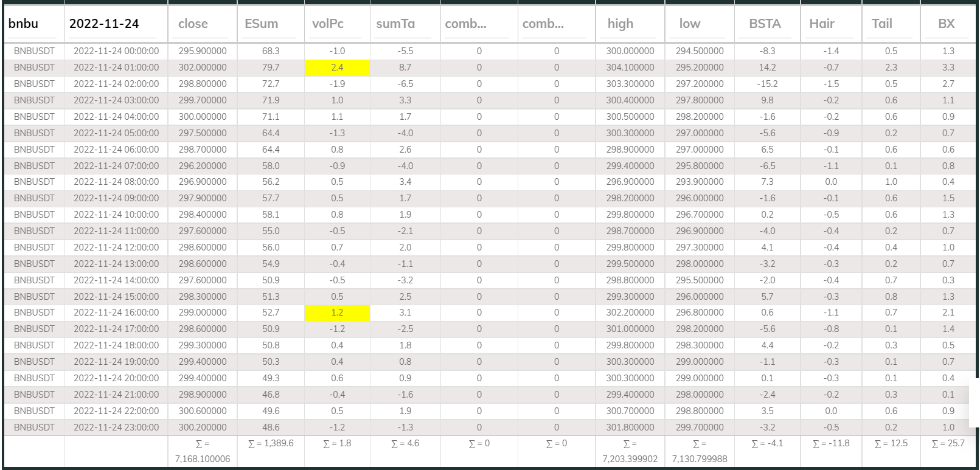
Task: Click BX value 3.3
Action: [x=948, y=67]
